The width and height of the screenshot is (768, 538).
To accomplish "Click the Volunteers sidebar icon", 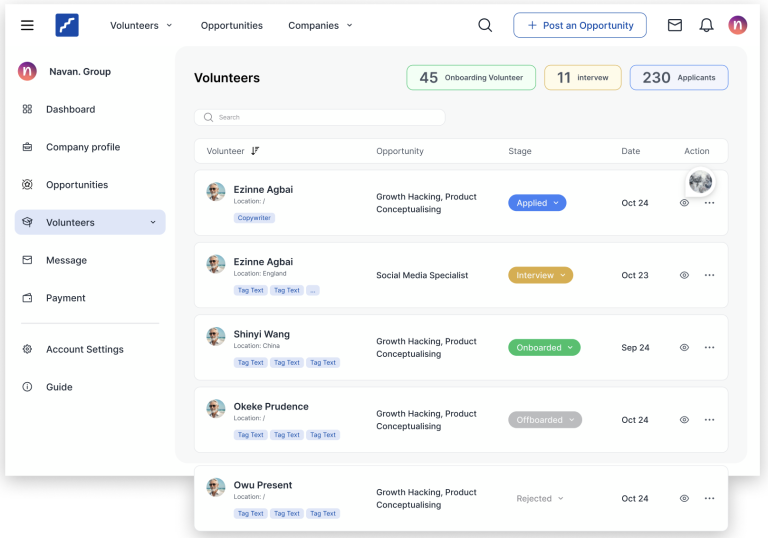I will point(27,222).
